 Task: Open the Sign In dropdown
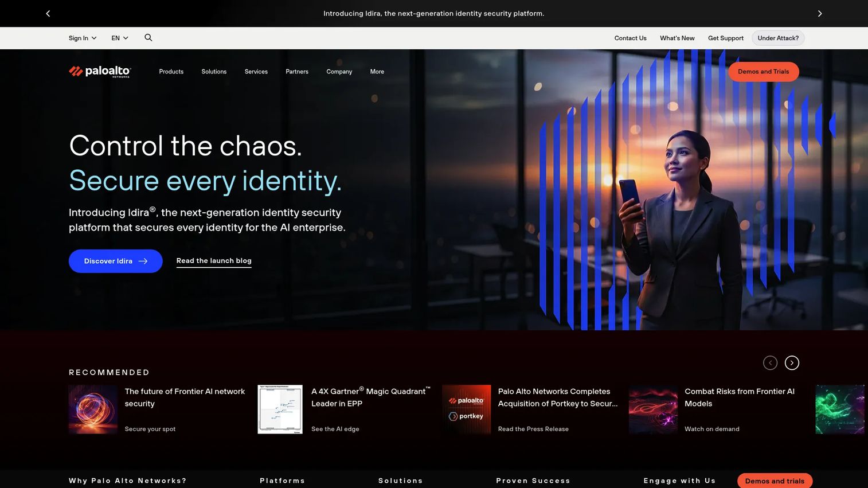[x=83, y=38]
